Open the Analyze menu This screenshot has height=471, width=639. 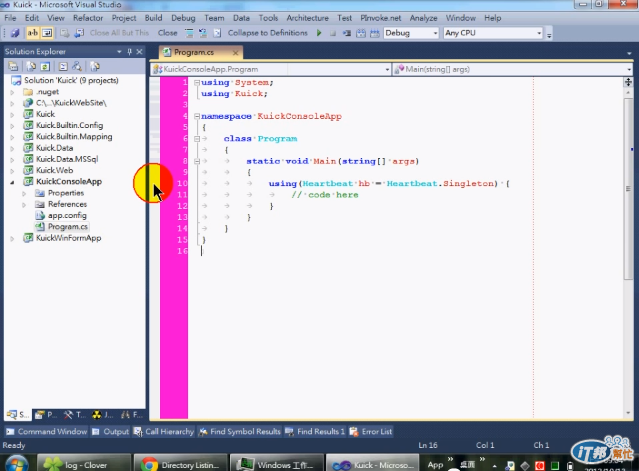tap(423, 18)
